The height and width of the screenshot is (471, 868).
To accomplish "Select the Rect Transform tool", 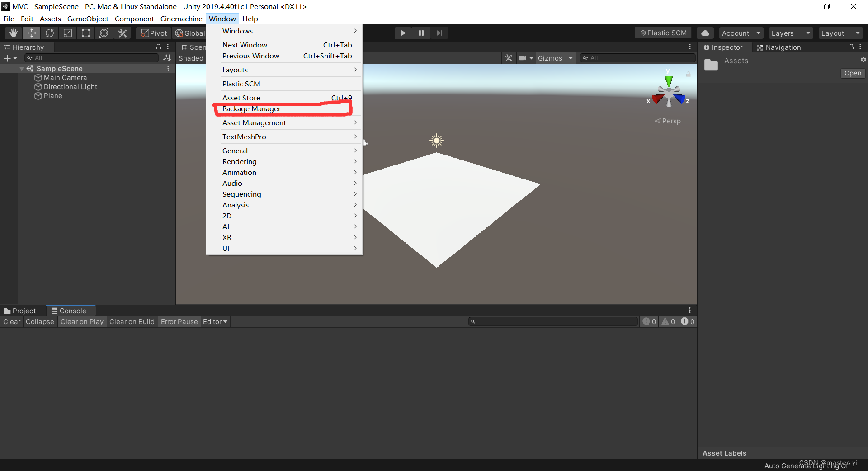I will (86, 33).
